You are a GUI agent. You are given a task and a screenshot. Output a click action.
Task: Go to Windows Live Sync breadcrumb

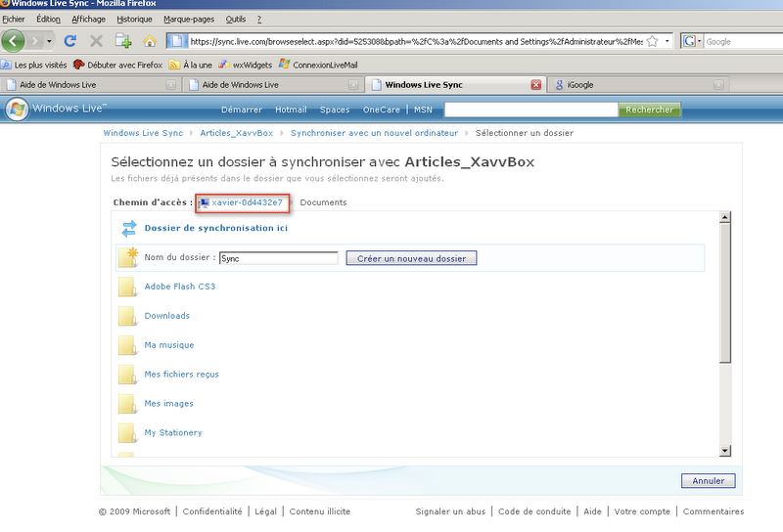click(143, 133)
